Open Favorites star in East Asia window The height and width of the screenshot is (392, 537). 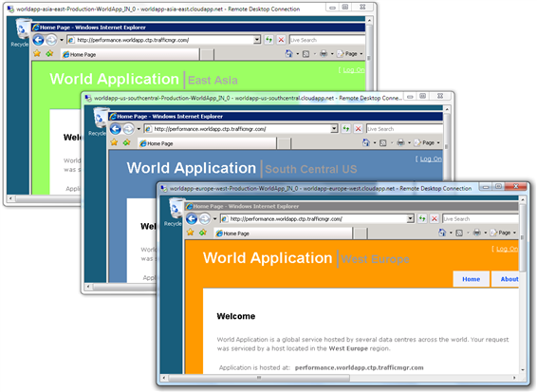coord(37,53)
